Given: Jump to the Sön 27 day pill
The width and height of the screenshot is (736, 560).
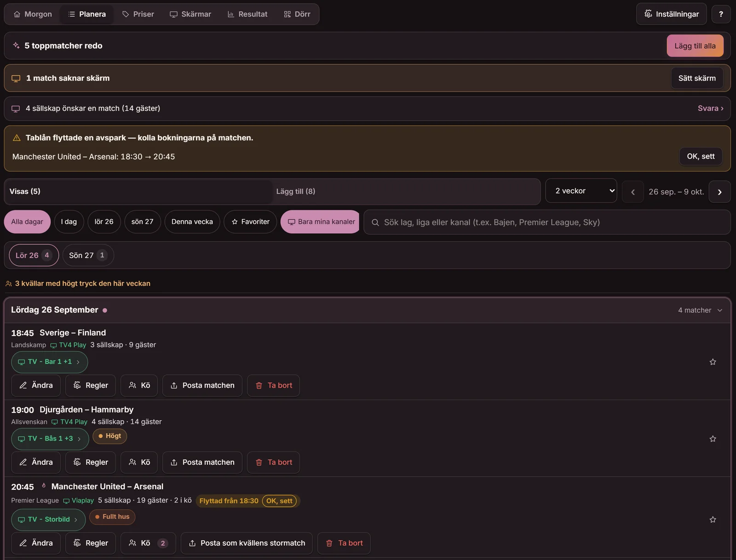Looking at the screenshot, I should (x=88, y=255).
